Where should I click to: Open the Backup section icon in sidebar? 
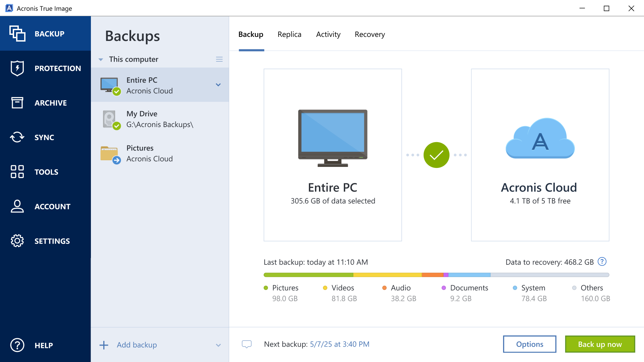(17, 33)
